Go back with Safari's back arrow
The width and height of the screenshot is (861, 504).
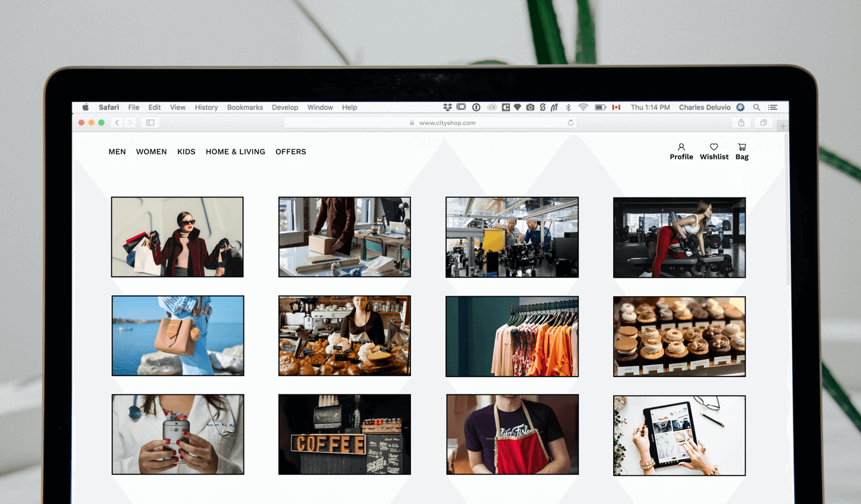[x=117, y=123]
